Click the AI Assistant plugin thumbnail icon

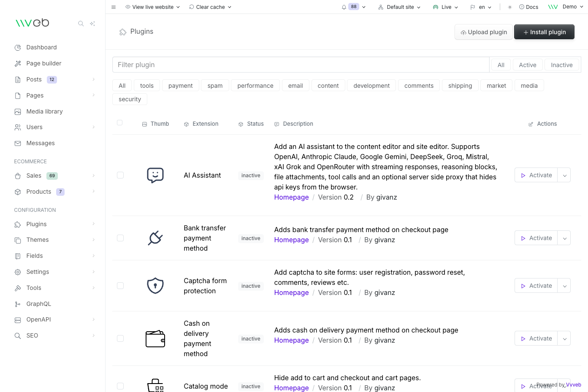point(155,175)
